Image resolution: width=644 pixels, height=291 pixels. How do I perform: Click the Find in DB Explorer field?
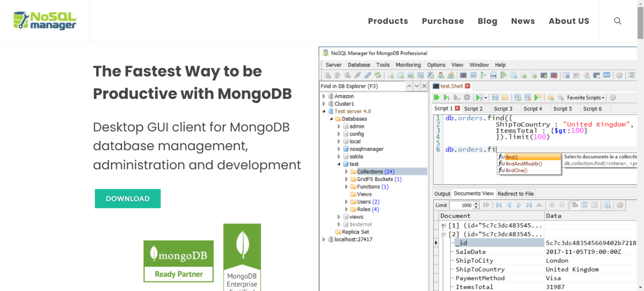(x=362, y=86)
